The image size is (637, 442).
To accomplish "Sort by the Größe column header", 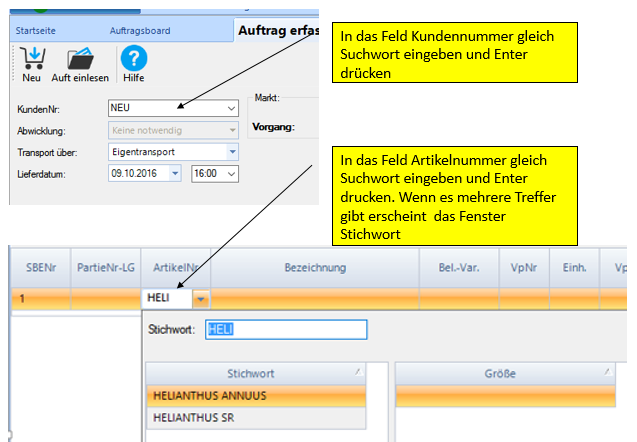I will click(x=500, y=373).
